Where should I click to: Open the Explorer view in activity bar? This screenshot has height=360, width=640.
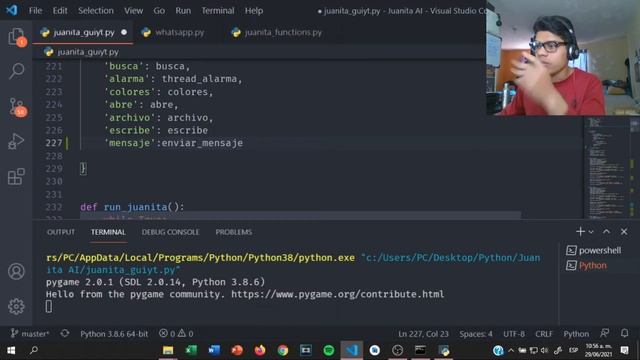pos(16,37)
